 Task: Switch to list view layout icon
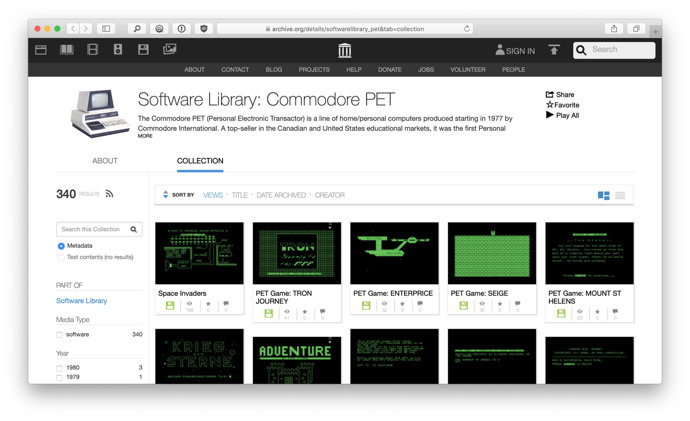click(620, 195)
